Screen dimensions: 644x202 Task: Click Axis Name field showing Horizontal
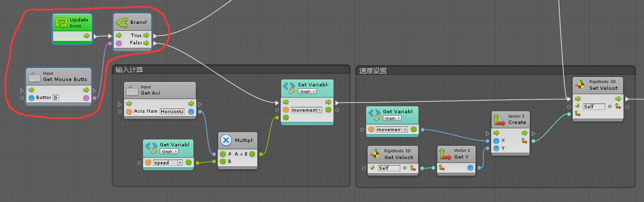pyautogui.click(x=172, y=111)
